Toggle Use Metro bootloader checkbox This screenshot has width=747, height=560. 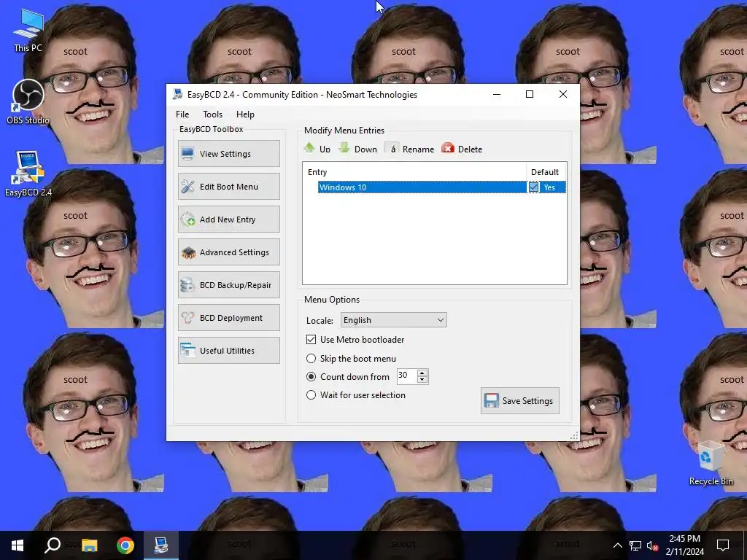[311, 340]
